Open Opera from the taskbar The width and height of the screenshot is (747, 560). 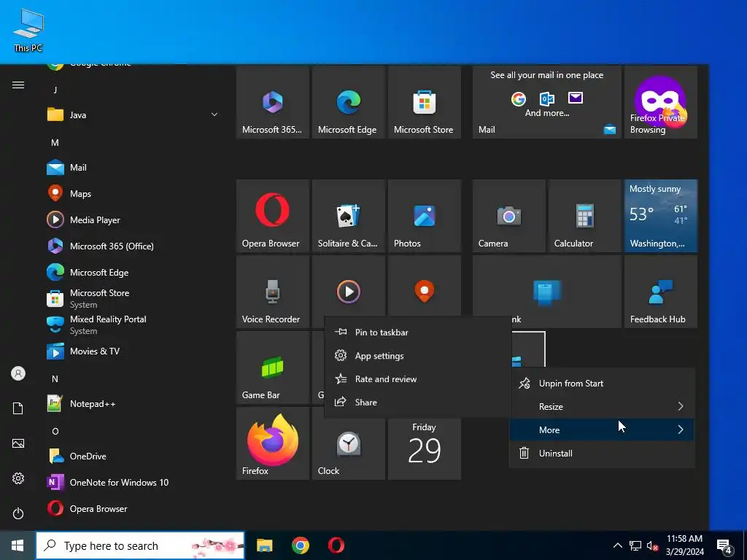(x=336, y=545)
